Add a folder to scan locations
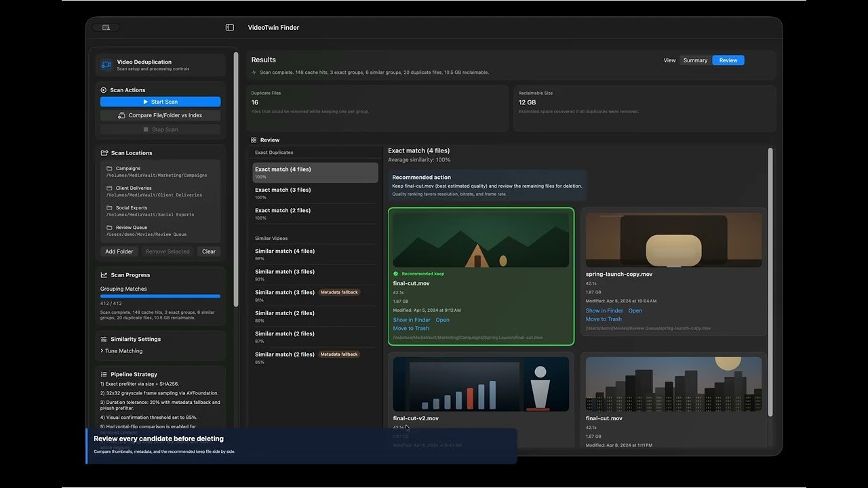The image size is (868, 488). point(119,251)
